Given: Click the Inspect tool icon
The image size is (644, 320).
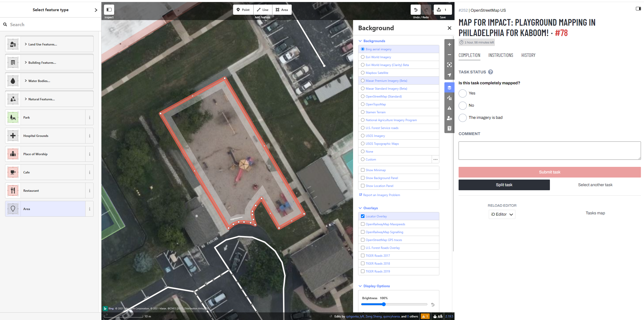Looking at the screenshot, I should 108,9.
